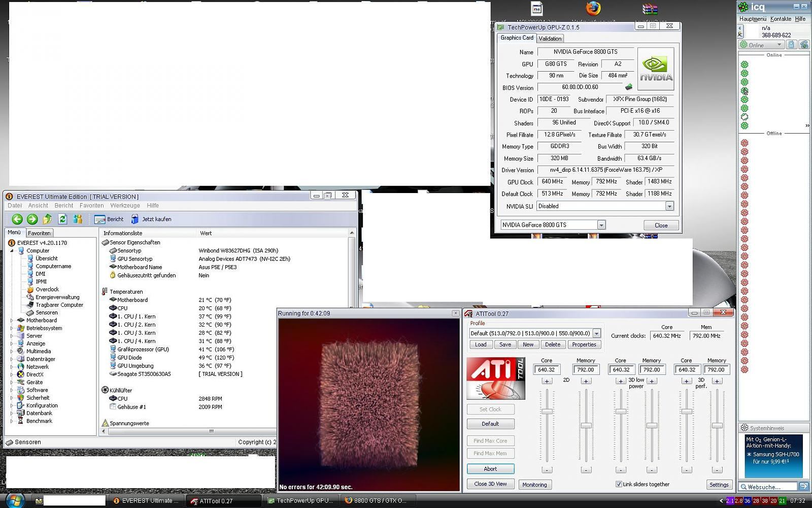Click the Windows Start orb
Viewport: 812px width, 508px height.
coord(14,500)
